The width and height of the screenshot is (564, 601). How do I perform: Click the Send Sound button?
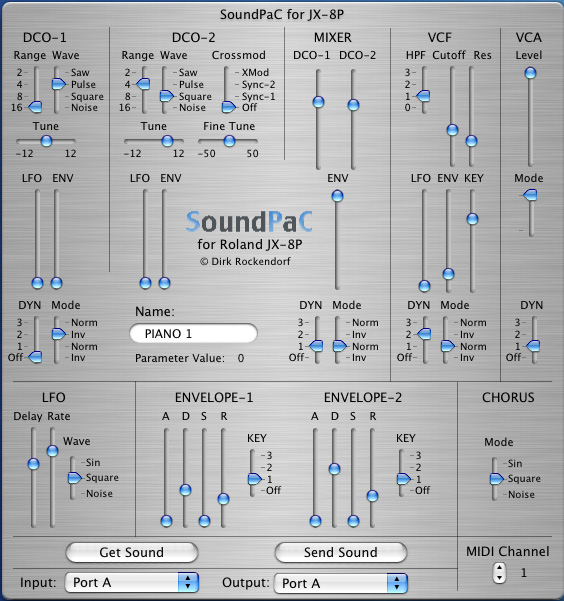point(340,552)
